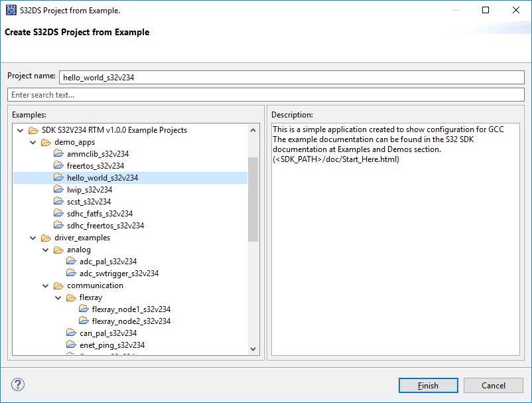This screenshot has height=403, width=532.
Task: Click the hello_world_s32v234 folder icon
Action: click(58, 177)
